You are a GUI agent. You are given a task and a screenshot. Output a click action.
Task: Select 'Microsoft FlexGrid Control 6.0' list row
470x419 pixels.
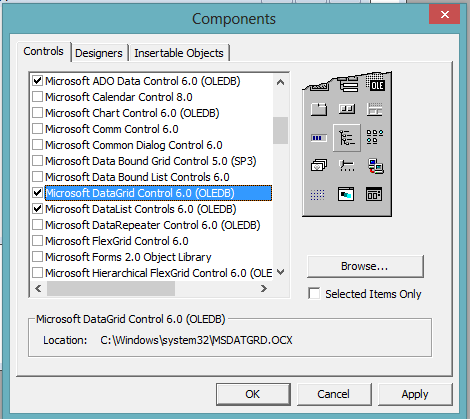[117, 241]
